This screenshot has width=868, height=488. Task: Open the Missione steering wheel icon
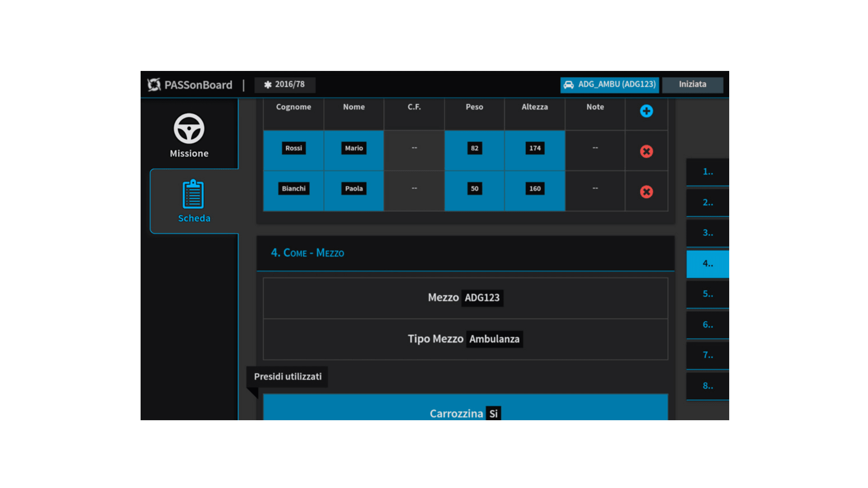tap(189, 129)
